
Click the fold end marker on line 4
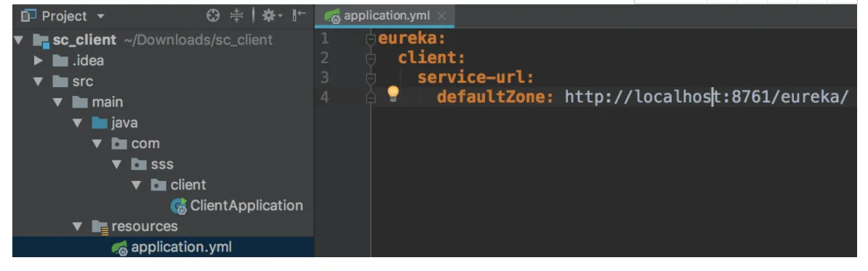pos(371,97)
